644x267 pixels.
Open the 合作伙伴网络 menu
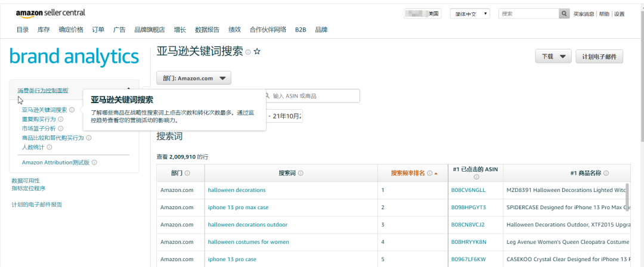tap(268, 30)
